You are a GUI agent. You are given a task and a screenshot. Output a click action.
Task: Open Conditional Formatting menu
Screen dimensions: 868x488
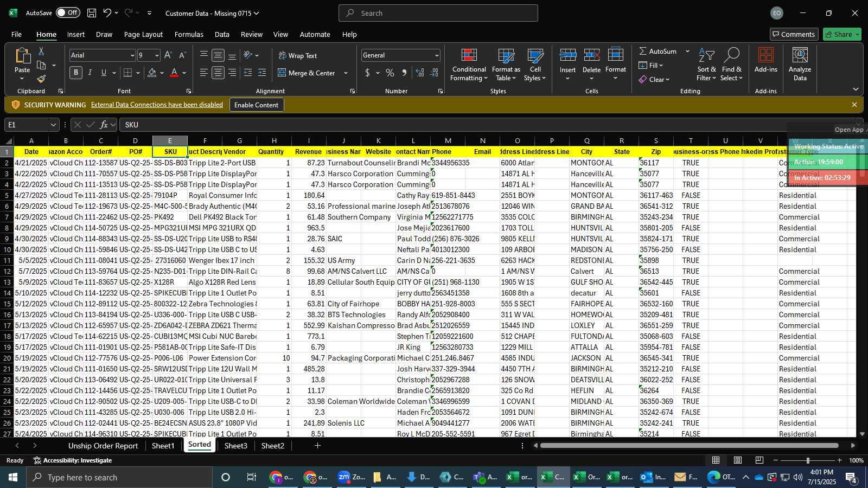(469, 65)
